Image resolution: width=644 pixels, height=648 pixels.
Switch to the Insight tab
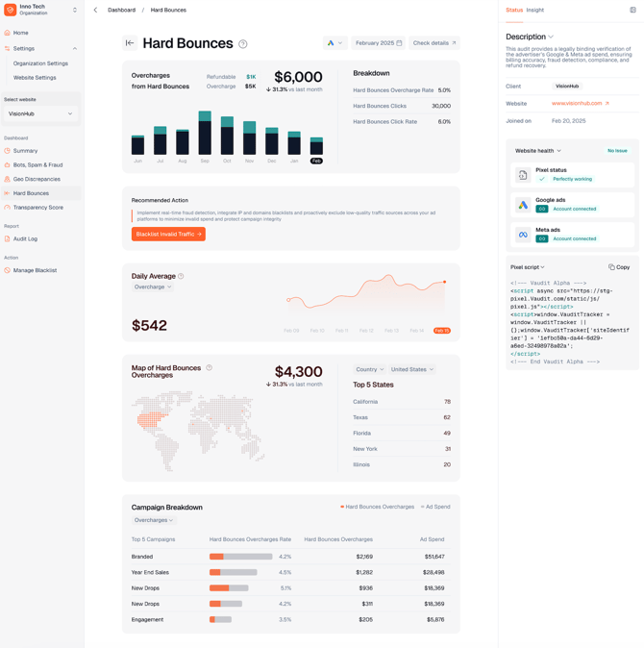[x=535, y=10]
